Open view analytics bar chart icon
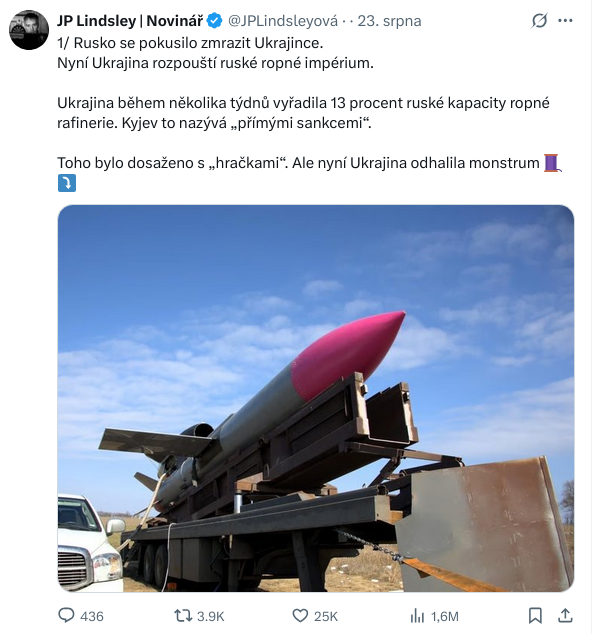 click(417, 616)
